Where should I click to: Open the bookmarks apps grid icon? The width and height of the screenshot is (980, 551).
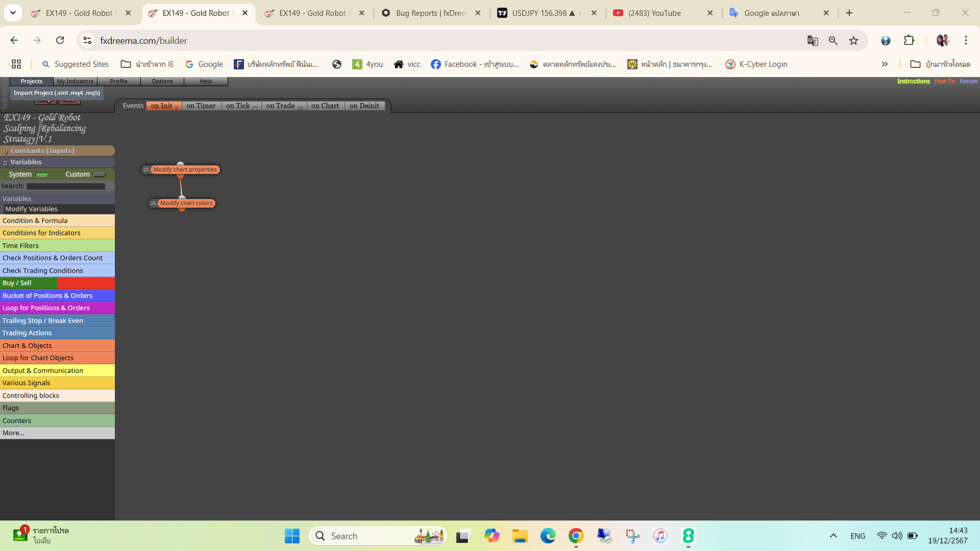[x=16, y=64]
